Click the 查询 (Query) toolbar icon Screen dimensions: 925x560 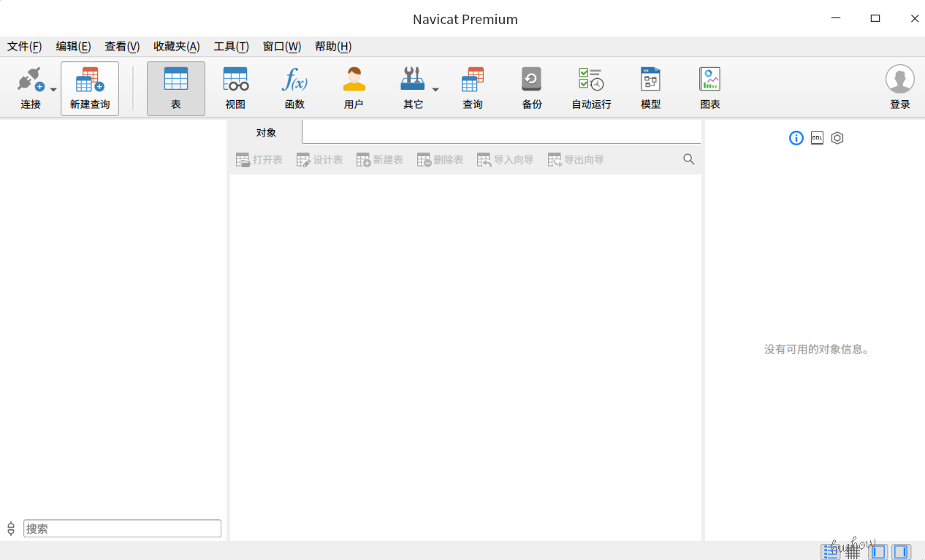tap(473, 88)
